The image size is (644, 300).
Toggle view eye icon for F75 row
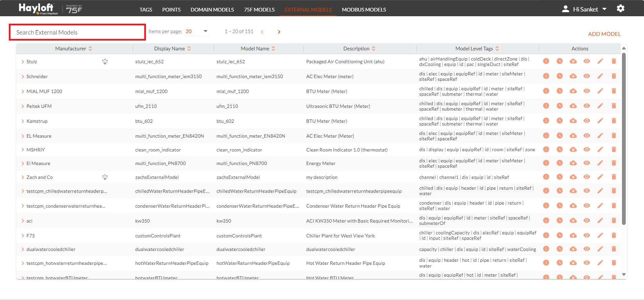pos(586,235)
